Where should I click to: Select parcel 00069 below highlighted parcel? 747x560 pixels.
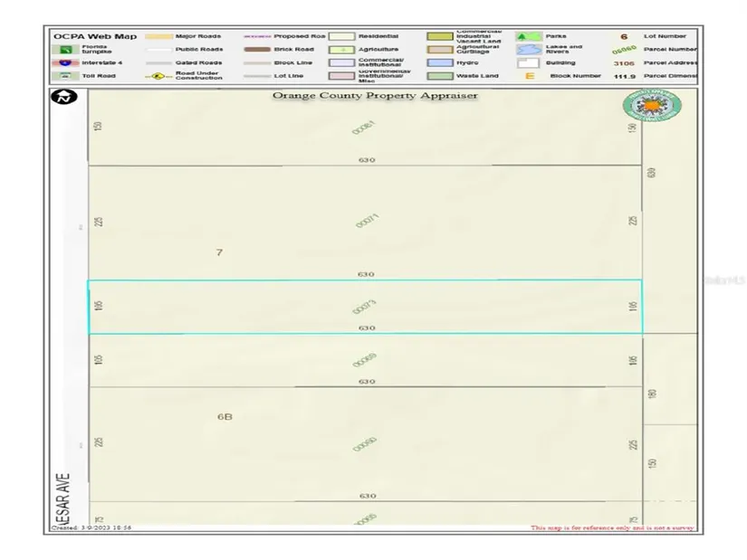point(364,361)
